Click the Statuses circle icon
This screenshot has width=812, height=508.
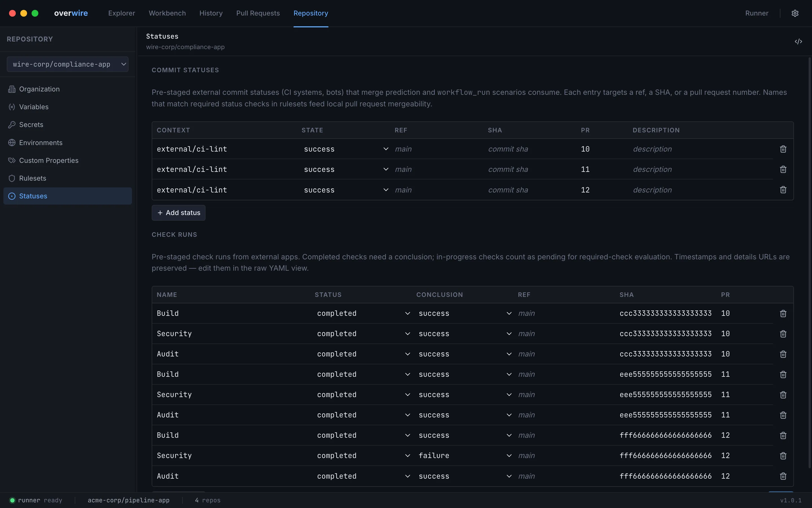(x=12, y=196)
